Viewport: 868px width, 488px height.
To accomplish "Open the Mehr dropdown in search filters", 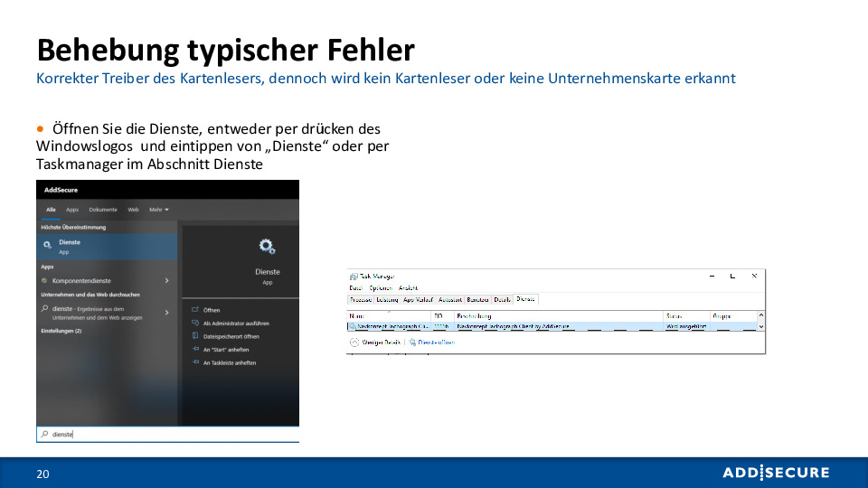I will [159, 210].
